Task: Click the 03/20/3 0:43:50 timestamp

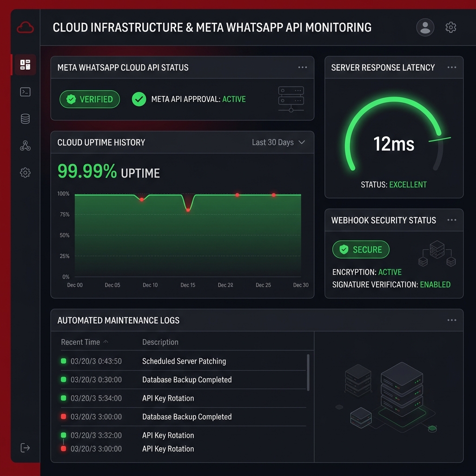Action: (96, 361)
